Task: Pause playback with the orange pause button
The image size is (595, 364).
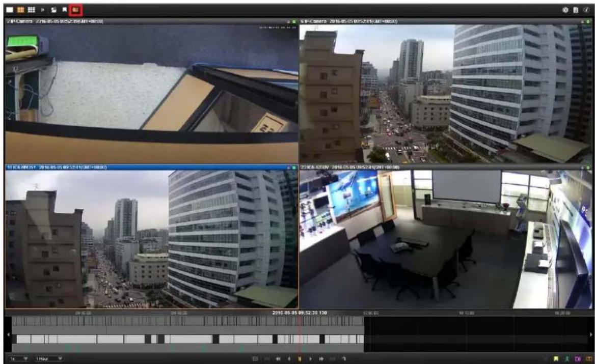Action: point(300,359)
